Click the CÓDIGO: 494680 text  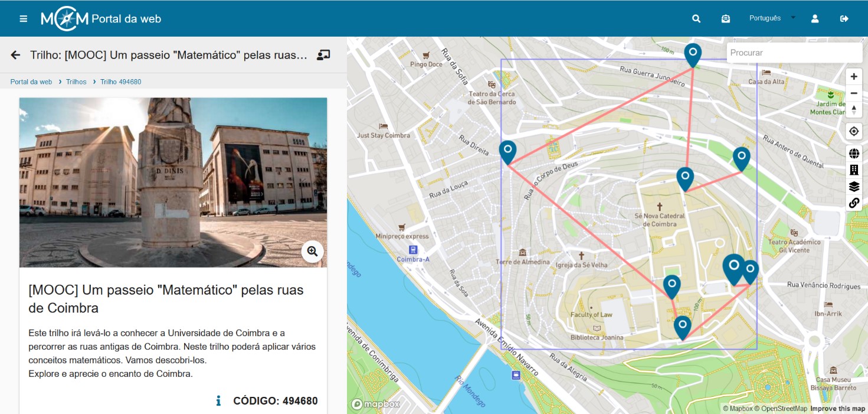pos(276,401)
